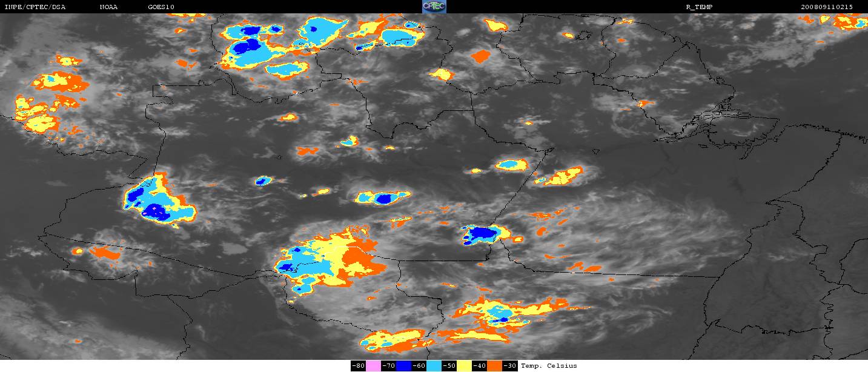Click the -40 legend value

pyautogui.click(x=479, y=366)
